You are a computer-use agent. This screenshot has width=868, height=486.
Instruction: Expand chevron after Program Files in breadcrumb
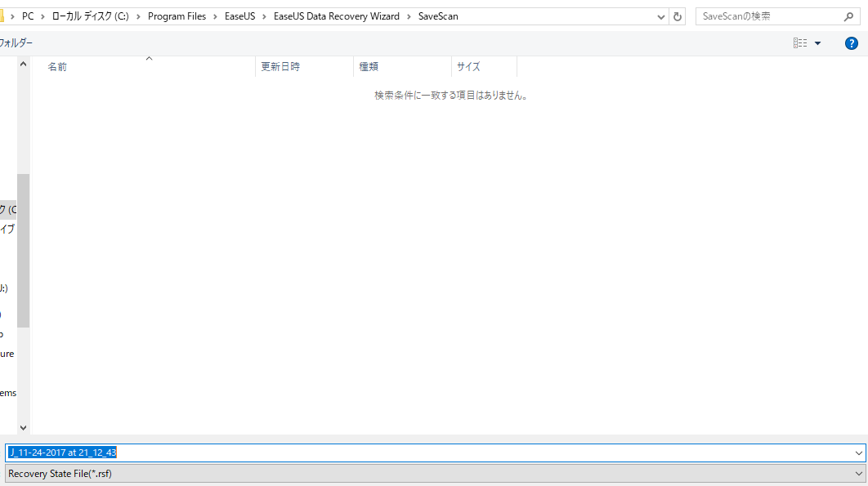[216, 16]
